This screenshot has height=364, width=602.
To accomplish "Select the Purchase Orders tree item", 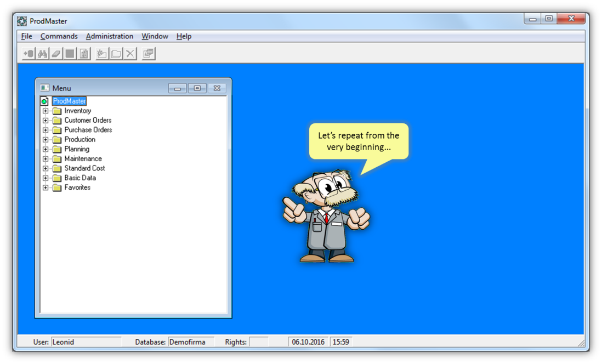I will point(88,130).
